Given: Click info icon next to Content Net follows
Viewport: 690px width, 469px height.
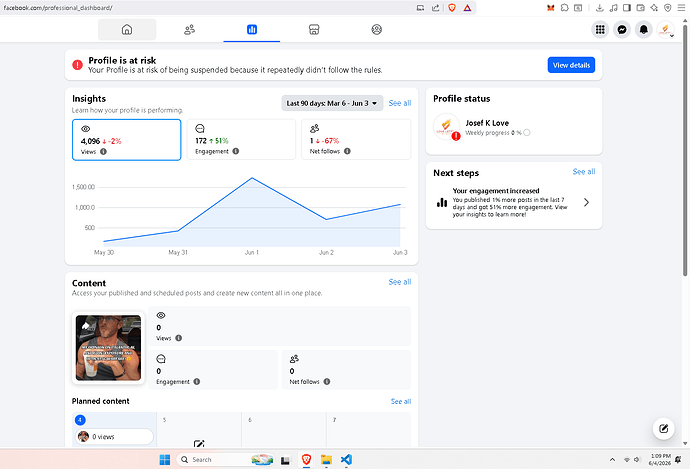Looking at the screenshot, I should tap(327, 381).
